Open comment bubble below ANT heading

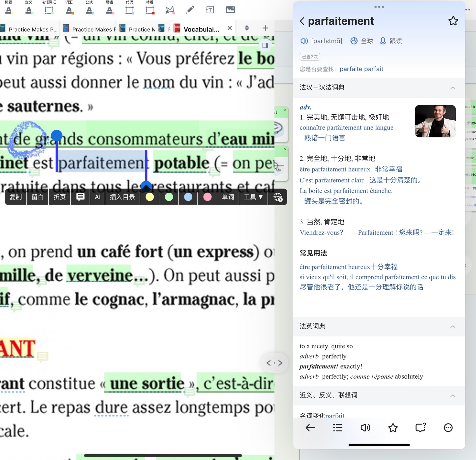pos(43,357)
